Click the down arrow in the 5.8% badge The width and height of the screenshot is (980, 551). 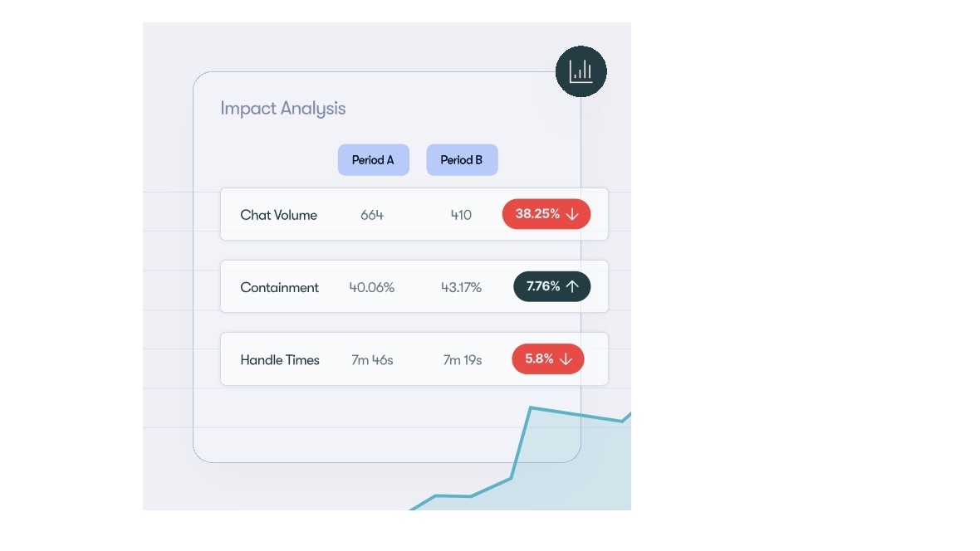pyautogui.click(x=566, y=359)
